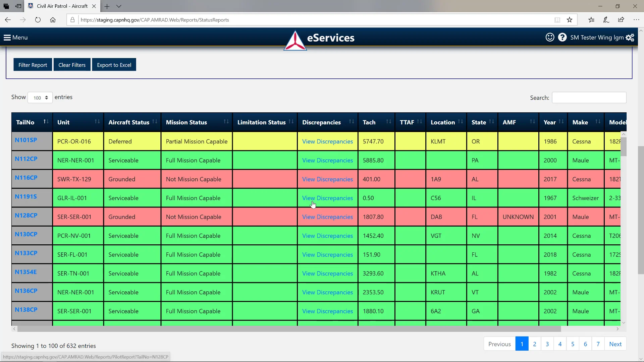The width and height of the screenshot is (644, 362).
Task: Go to page 3 of results
Action: (547, 344)
